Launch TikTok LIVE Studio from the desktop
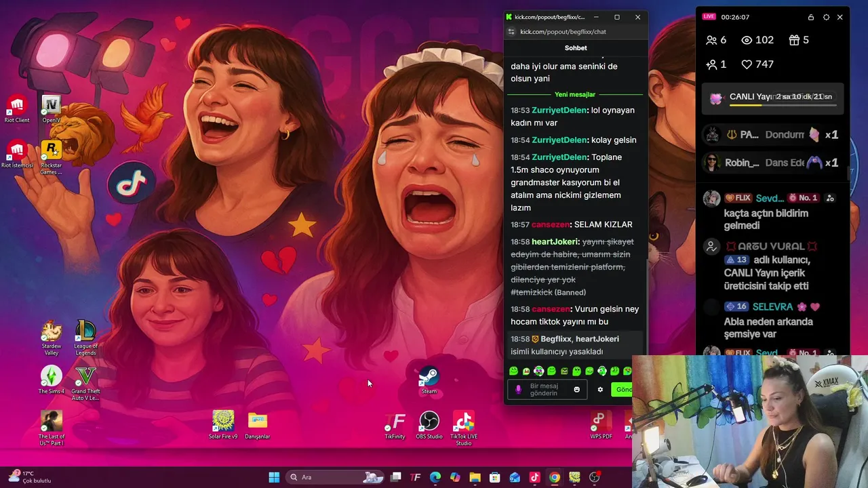Screen dimensions: 868x488 (464, 428)
